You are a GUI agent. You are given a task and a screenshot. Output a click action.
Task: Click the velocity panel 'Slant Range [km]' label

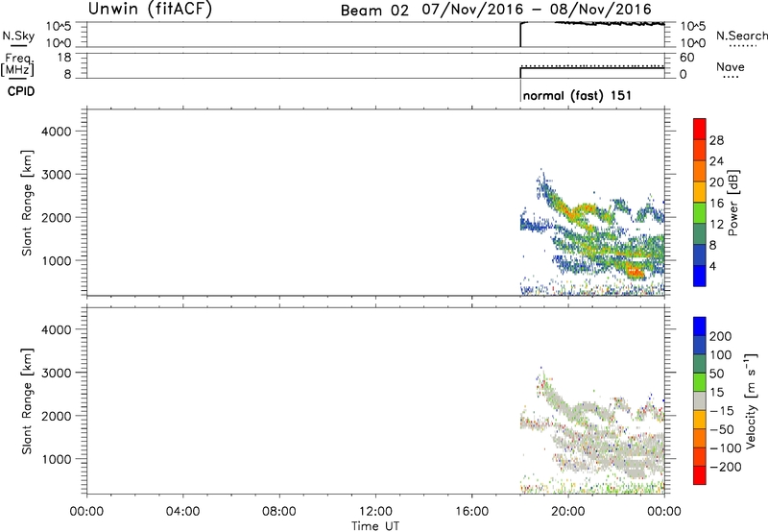tap(27, 401)
